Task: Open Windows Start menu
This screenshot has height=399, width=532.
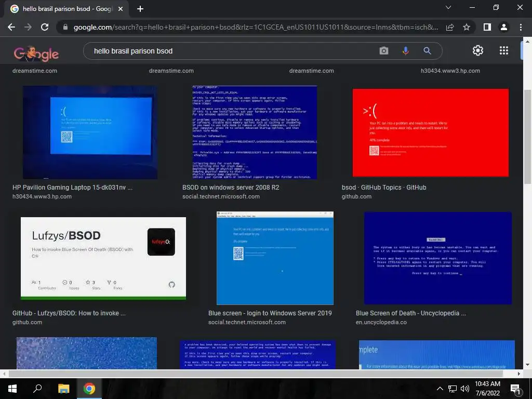Action: tap(12, 389)
